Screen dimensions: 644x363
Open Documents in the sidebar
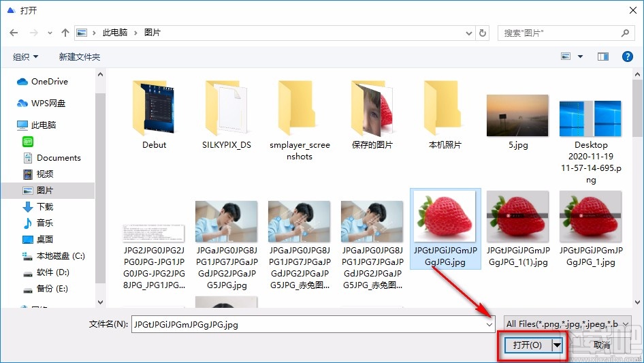pos(52,158)
